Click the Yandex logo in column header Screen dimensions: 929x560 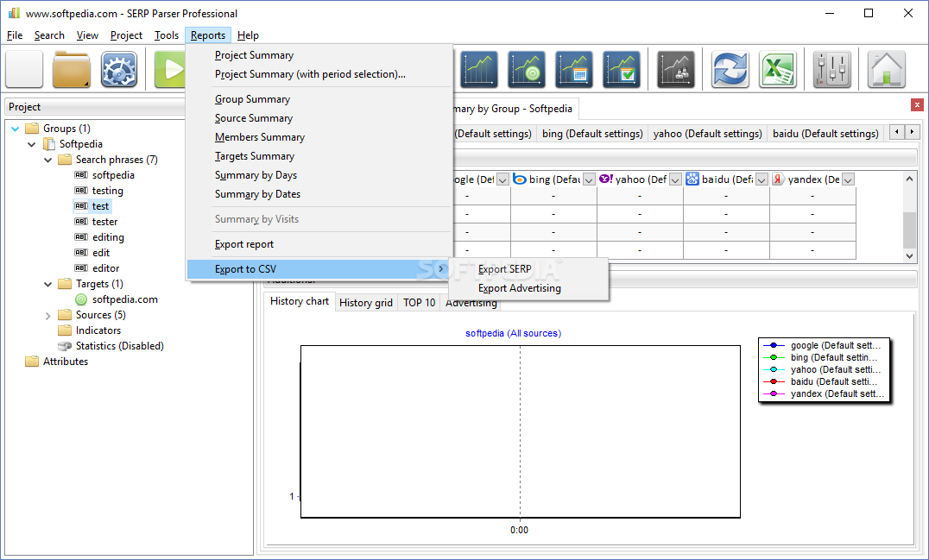click(x=779, y=179)
